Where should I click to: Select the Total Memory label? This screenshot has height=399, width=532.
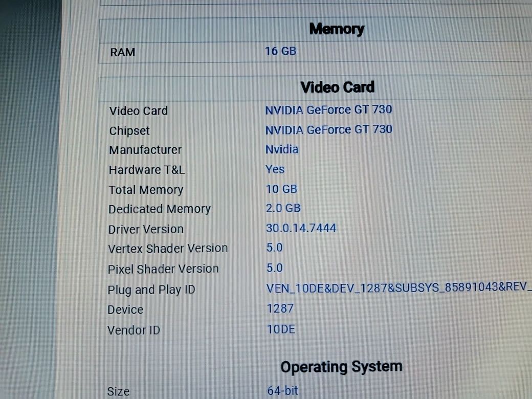click(x=146, y=190)
